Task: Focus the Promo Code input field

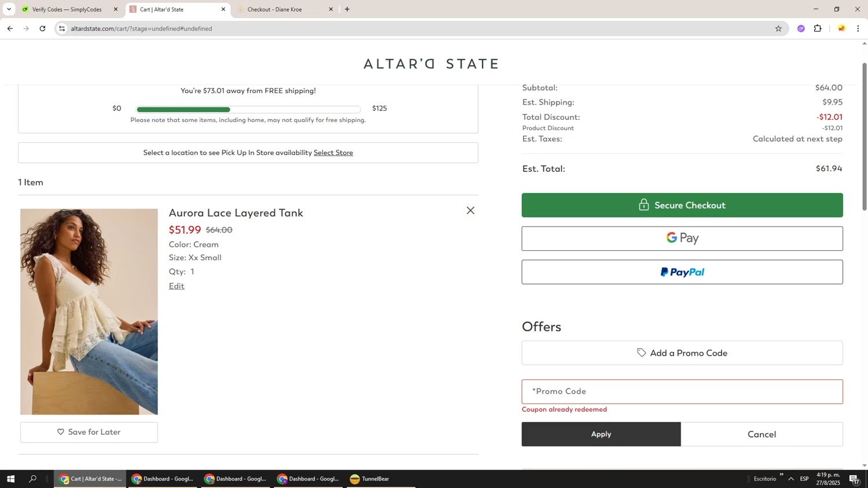Action: [682, 391]
